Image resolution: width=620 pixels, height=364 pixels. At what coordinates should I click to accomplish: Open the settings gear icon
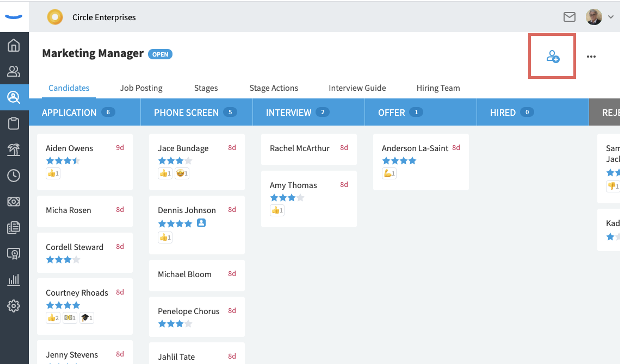tap(14, 306)
